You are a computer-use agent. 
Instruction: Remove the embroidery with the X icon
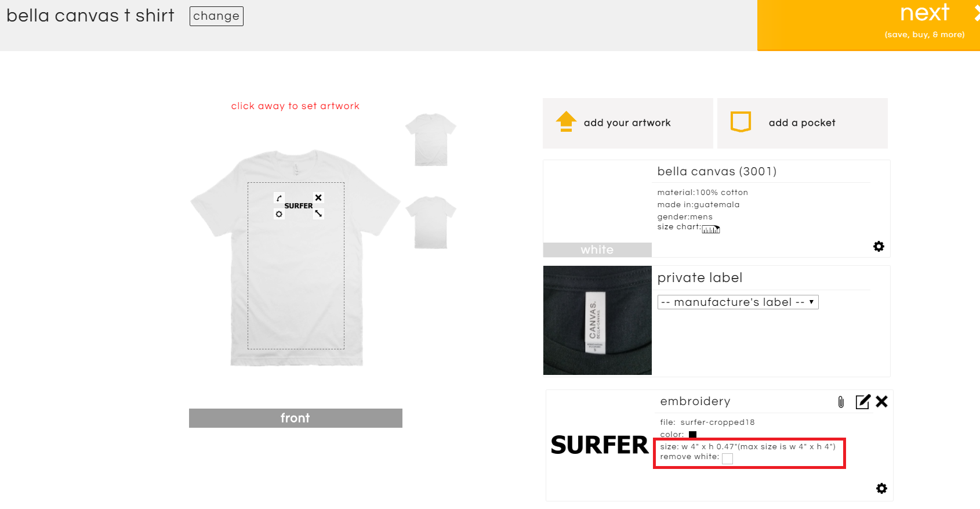(882, 401)
